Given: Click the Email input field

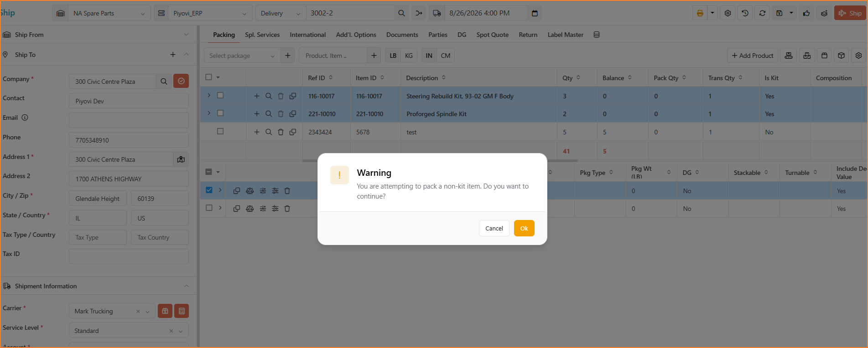Looking at the screenshot, I should pos(129,120).
